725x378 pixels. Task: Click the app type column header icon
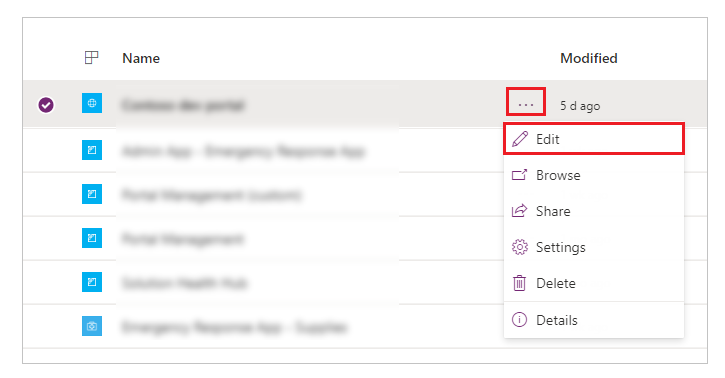[x=92, y=58]
